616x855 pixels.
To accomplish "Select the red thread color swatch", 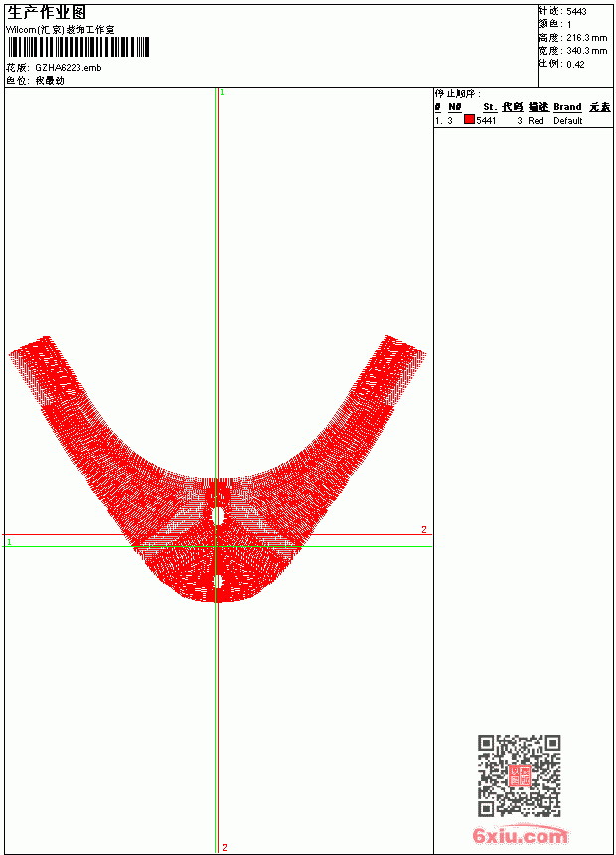I will click(469, 120).
